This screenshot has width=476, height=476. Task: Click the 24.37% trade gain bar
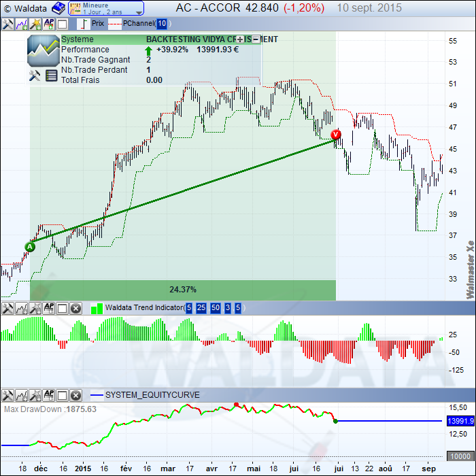[x=183, y=290]
